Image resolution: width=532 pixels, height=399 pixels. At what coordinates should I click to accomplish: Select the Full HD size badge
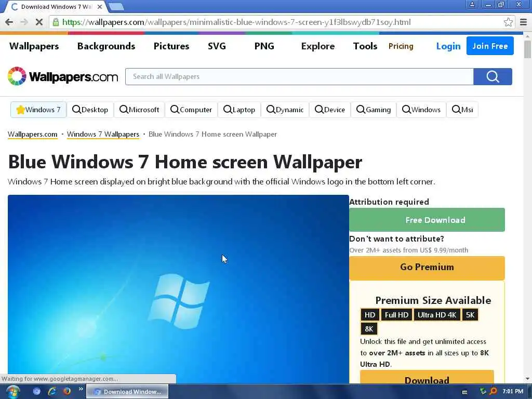396,315
